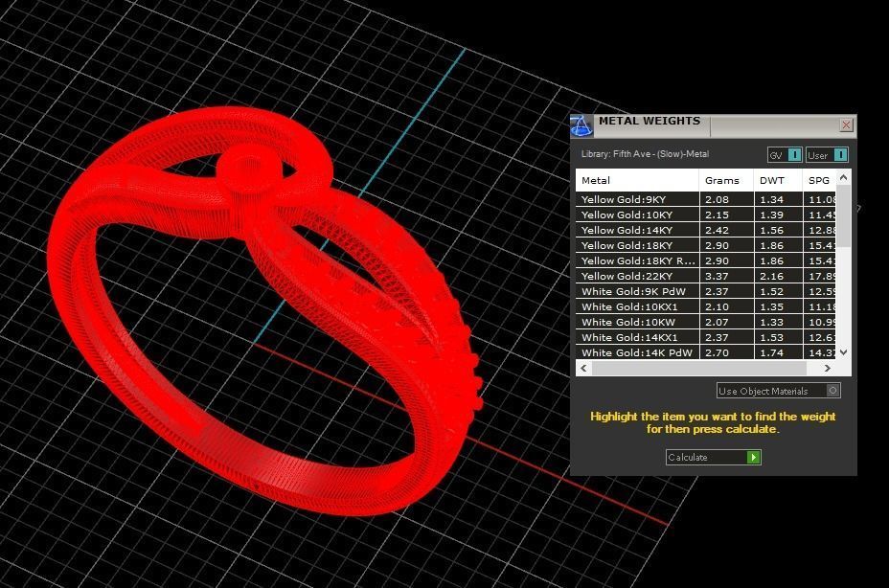Click the SPG column header

tap(819, 180)
